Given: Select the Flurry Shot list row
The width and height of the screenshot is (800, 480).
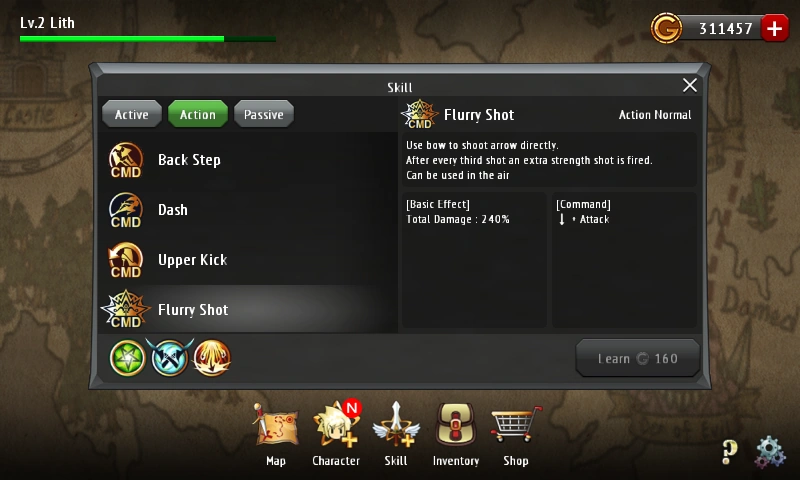Looking at the screenshot, I should [x=248, y=310].
